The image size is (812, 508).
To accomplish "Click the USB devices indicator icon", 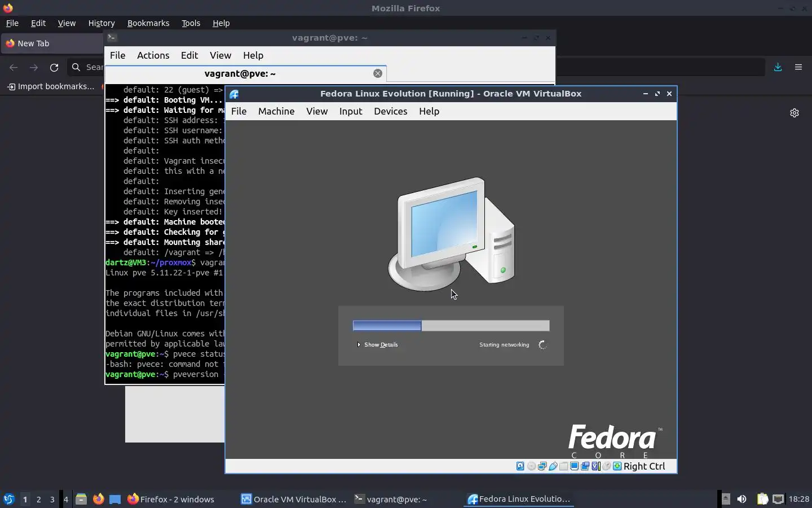I will (553, 466).
